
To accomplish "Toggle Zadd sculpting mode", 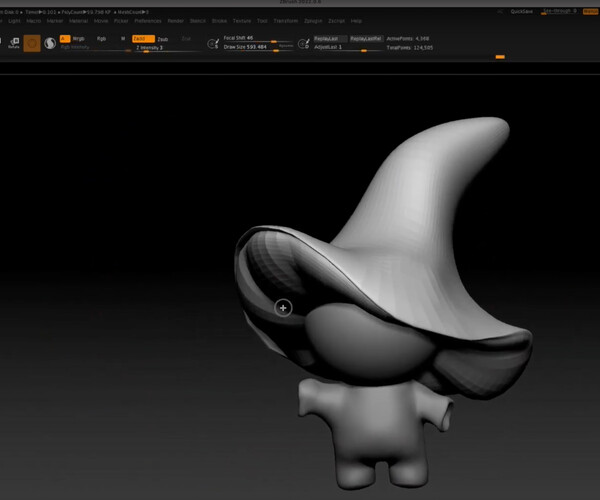I will (x=143, y=39).
